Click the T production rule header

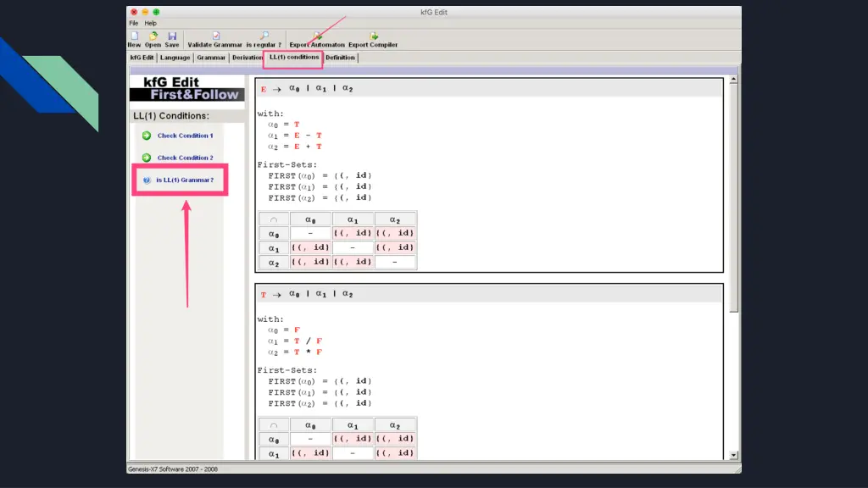(489, 294)
